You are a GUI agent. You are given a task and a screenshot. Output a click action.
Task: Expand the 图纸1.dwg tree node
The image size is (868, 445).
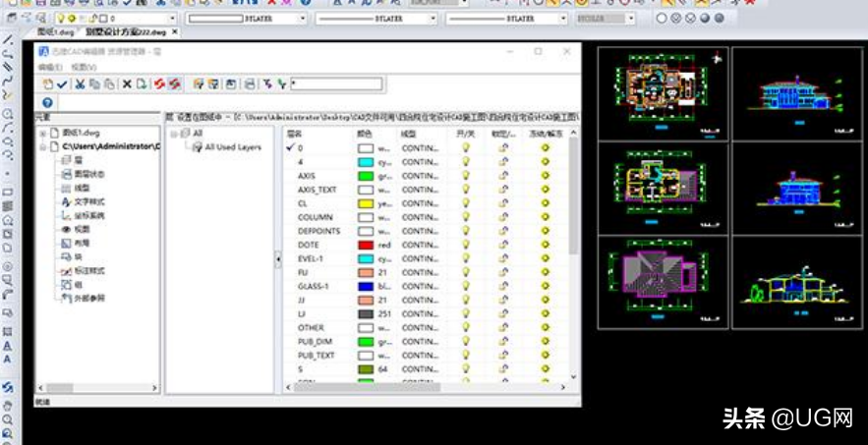pyautogui.click(x=42, y=133)
